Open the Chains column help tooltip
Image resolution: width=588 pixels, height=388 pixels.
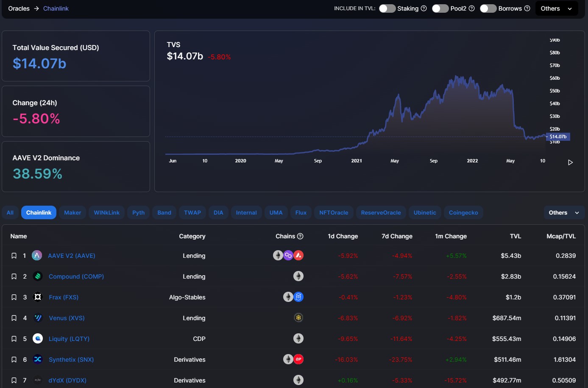pos(300,236)
